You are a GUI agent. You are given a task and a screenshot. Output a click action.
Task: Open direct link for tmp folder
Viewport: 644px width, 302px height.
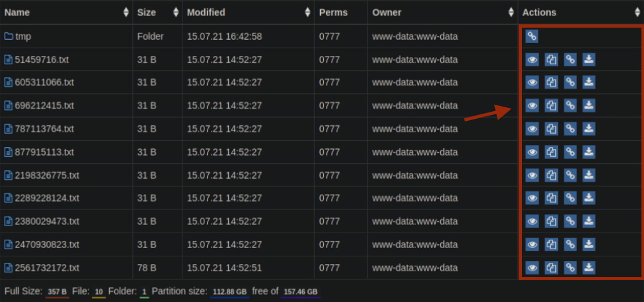click(x=532, y=37)
